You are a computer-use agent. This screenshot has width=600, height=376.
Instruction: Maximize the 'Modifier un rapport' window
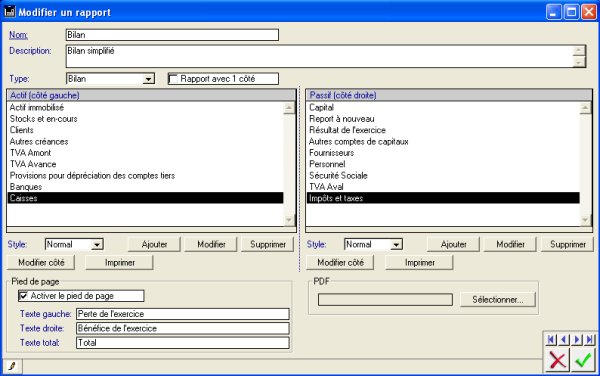click(x=572, y=12)
